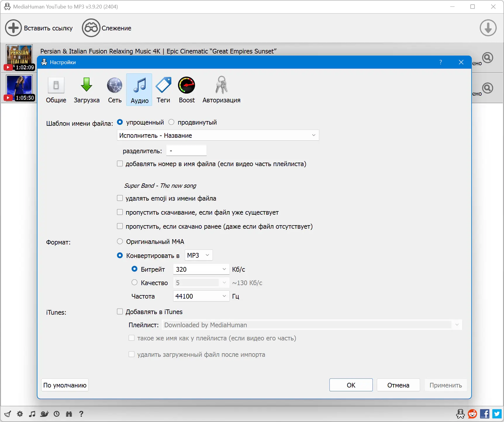Click the Отмена button

398,385
